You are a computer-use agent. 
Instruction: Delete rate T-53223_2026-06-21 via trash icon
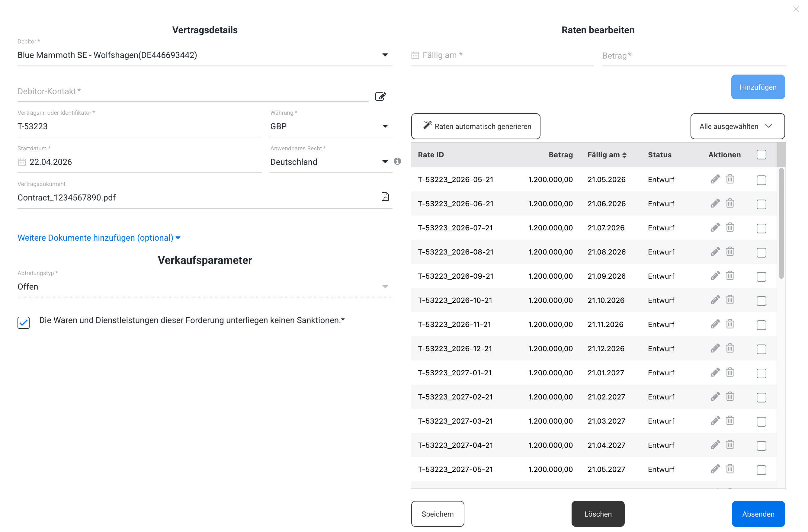730,203
